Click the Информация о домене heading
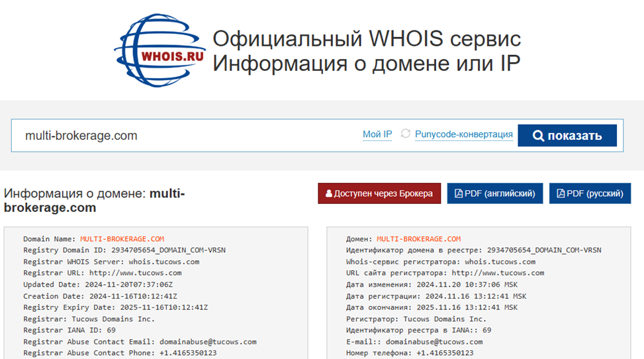 coord(95,200)
